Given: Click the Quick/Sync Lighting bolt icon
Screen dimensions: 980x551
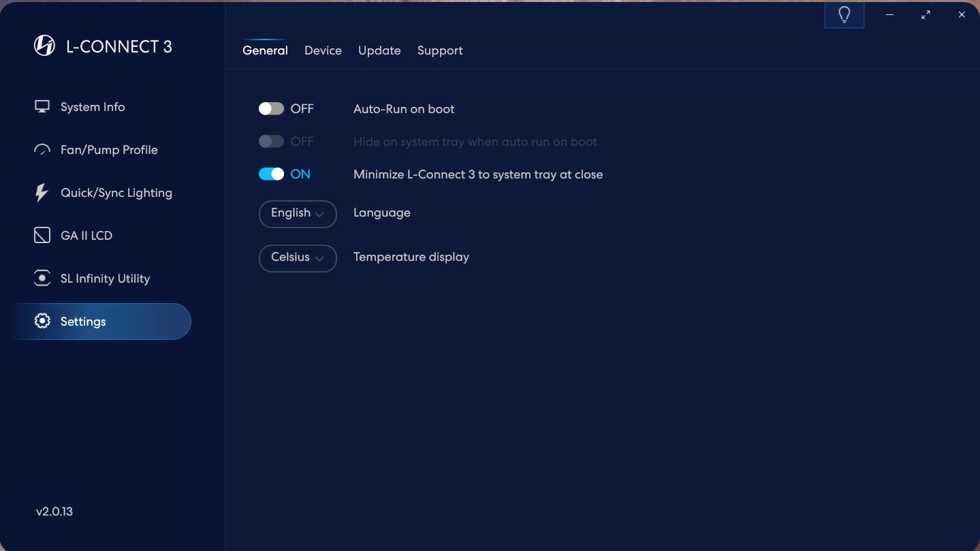Looking at the screenshot, I should tap(42, 193).
